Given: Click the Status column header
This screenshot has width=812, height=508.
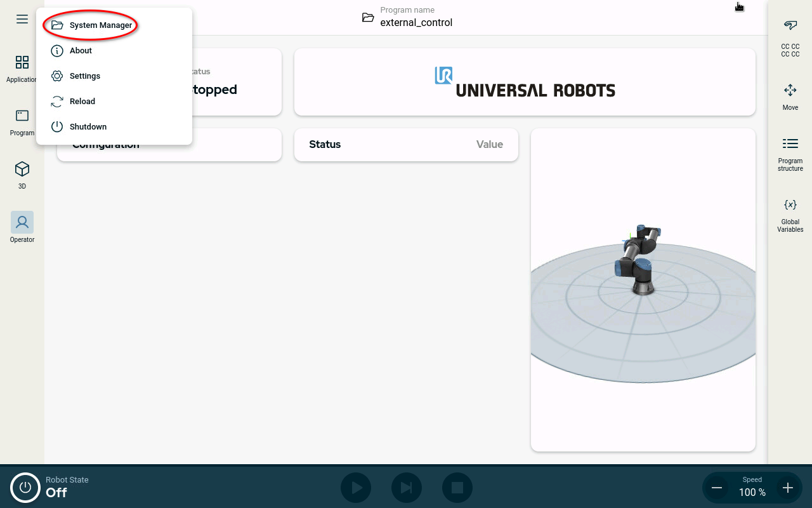Looking at the screenshot, I should [325, 144].
